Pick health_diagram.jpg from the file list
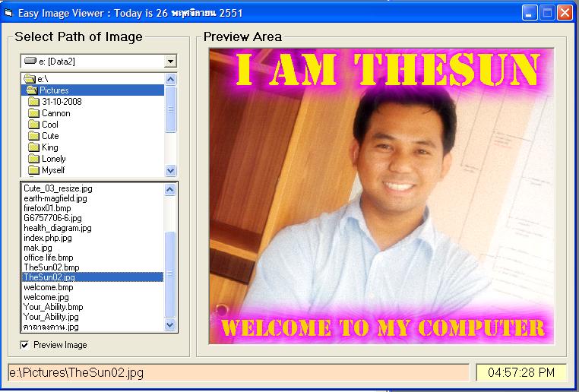The width and height of the screenshot is (579, 392). click(x=57, y=228)
